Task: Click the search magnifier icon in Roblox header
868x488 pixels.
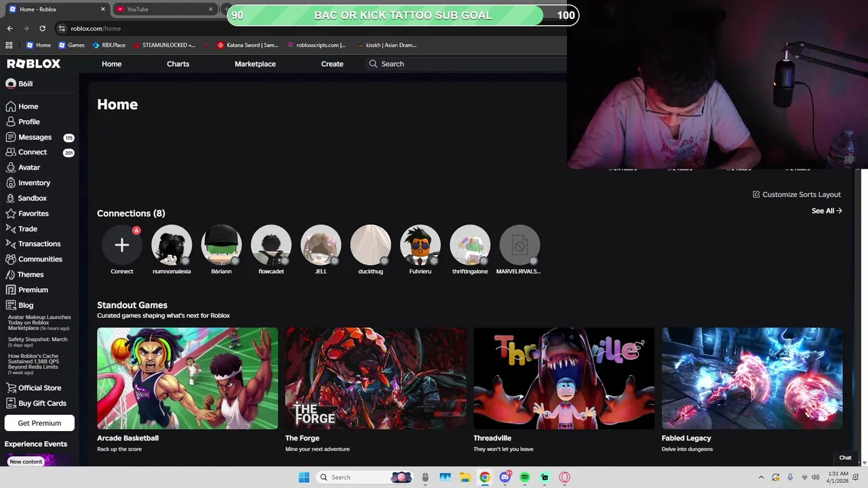Action: (373, 64)
